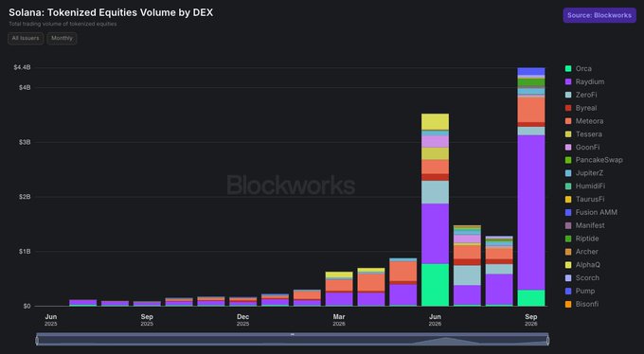644x354 pixels.
Task: Click the Archer legend label
Action: 586,252
